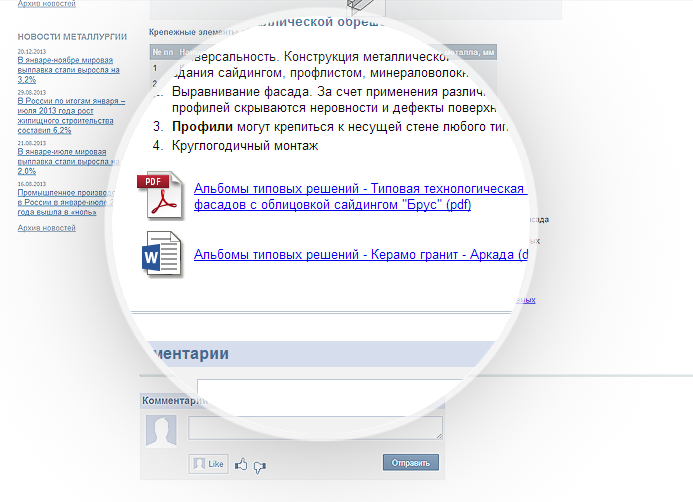Open link Альбомы типовых решений - Керамо гранит

(x=361, y=255)
